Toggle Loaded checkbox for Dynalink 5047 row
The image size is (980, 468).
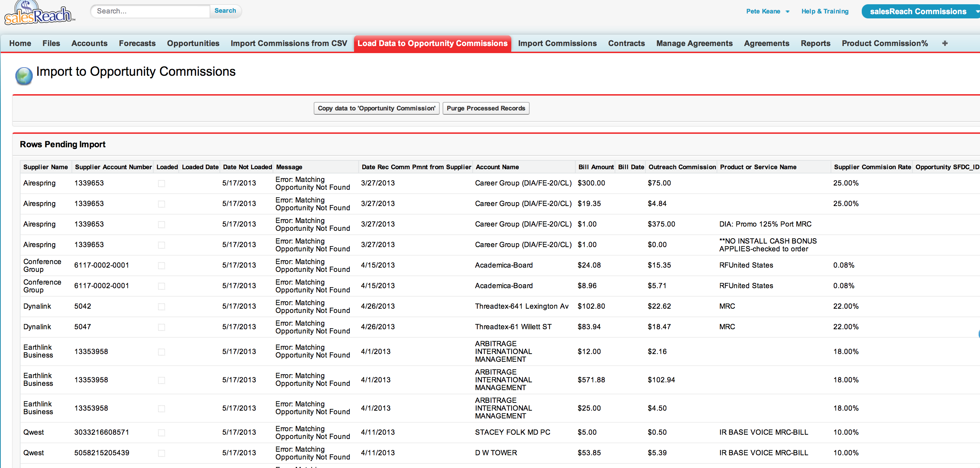[161, 327]
